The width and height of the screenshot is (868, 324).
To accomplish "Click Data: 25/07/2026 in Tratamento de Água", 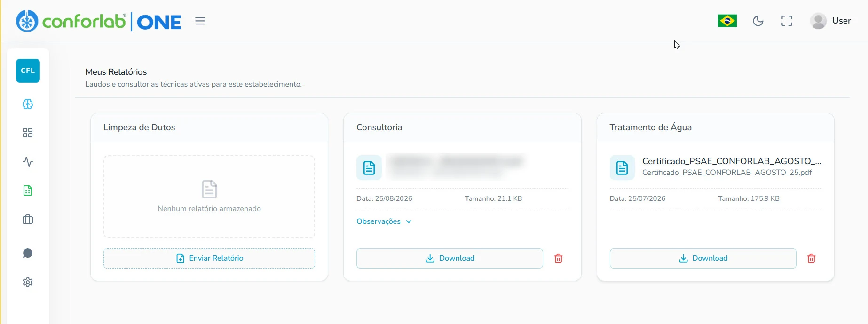I will pos(638,198).
